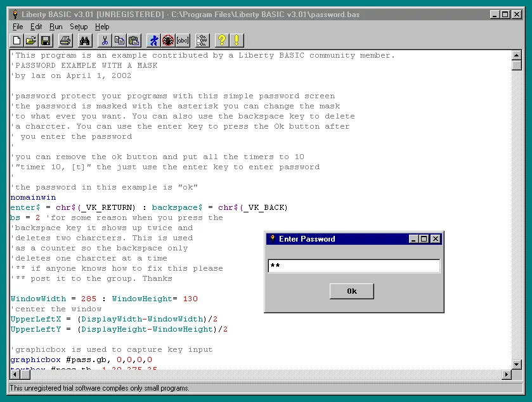This screenshot has width=532, height=402.
Task: Click 'WindowWidth = 285' code line
Action: tap(104, 299)
